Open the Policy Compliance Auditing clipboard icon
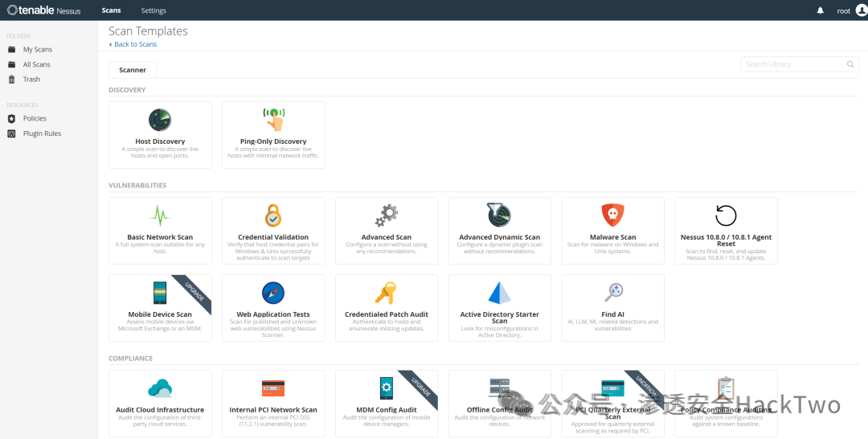 [726, 388]
